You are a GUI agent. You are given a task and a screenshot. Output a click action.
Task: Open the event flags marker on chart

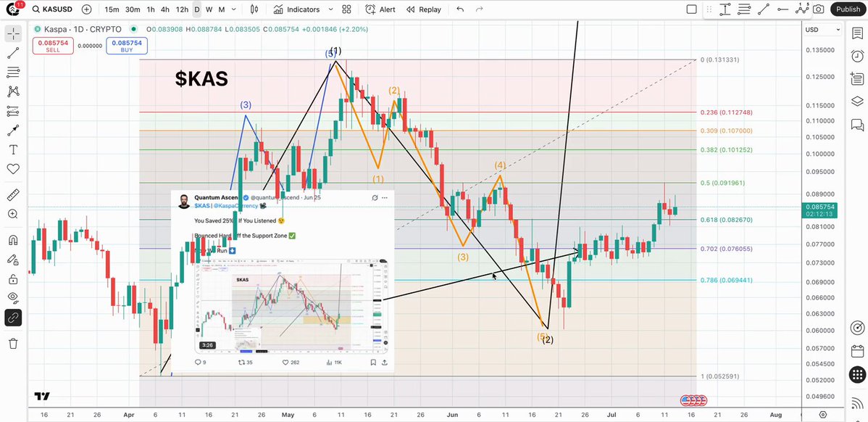click(x=693, y=400)
